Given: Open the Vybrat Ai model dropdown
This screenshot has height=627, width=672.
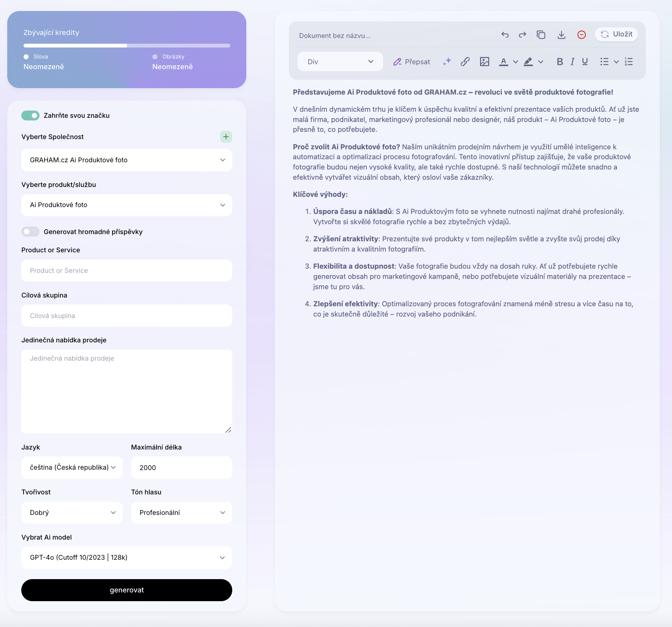Looking at the screenshot, I should point(127,557).
